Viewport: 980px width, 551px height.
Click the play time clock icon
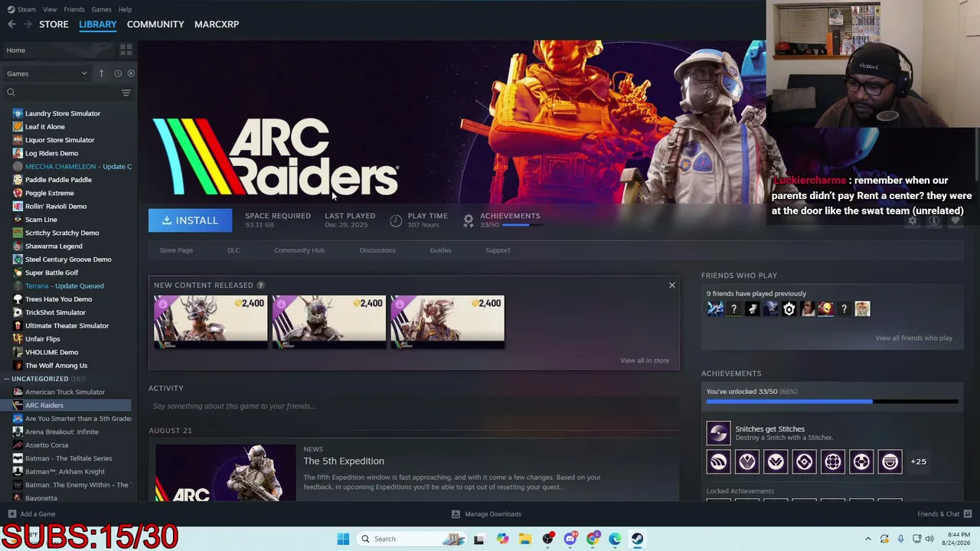click(x=396, y=220)
